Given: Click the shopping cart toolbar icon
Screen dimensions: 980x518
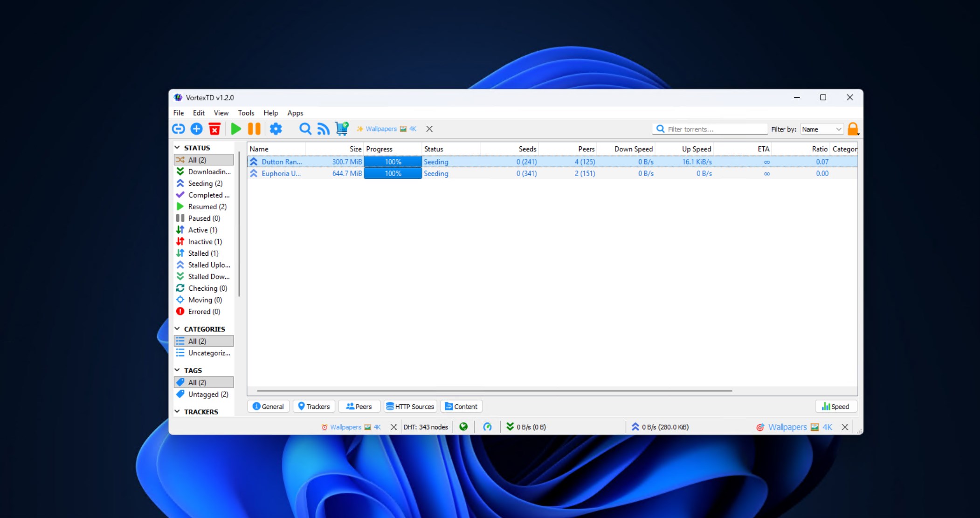Looking at the screenshot, I should (342, 129).
